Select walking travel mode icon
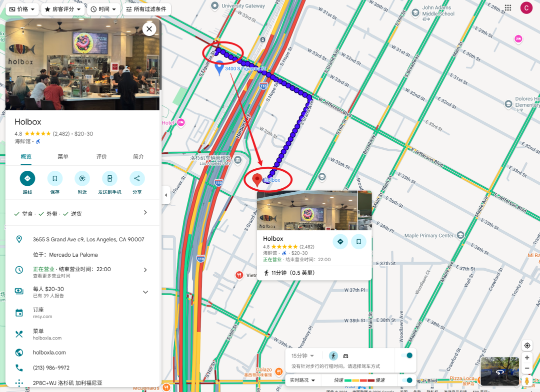540x392 pixels. coord(333,356)
